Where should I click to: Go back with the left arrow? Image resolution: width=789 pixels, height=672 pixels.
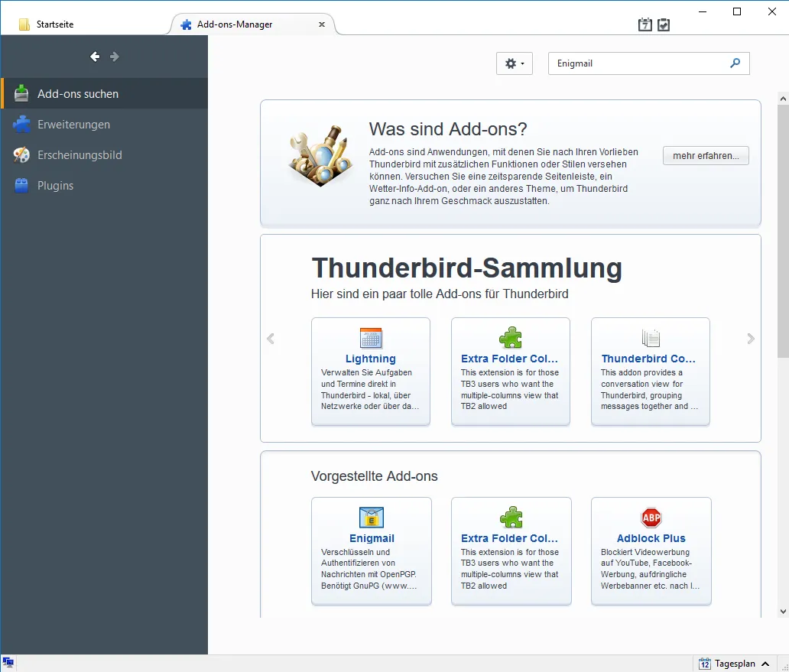pyautogui.click(x=95, y=57)
